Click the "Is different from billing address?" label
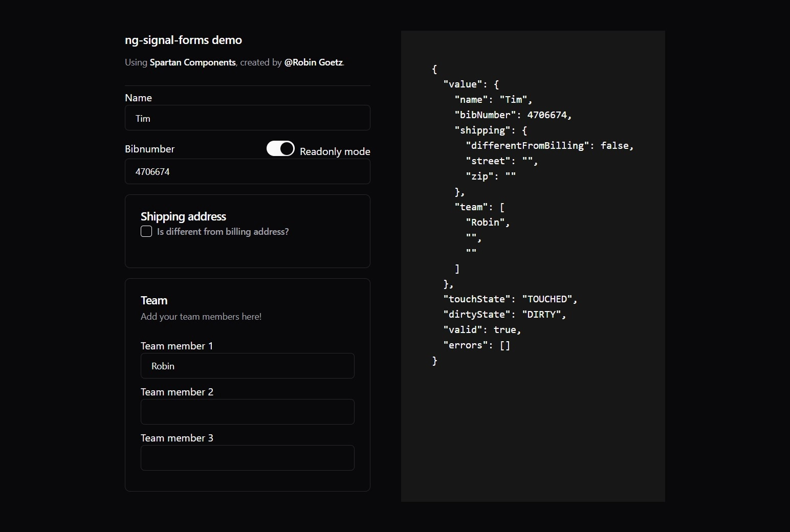The width and height of the screenshot is (790, 532). (223, 232)
